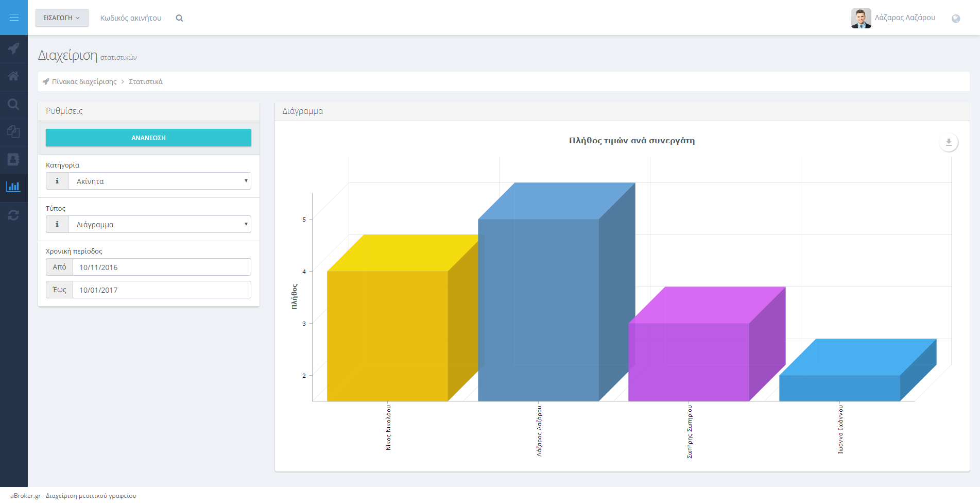
Task: Click the globe icon in header
Action: click(955, 19)
